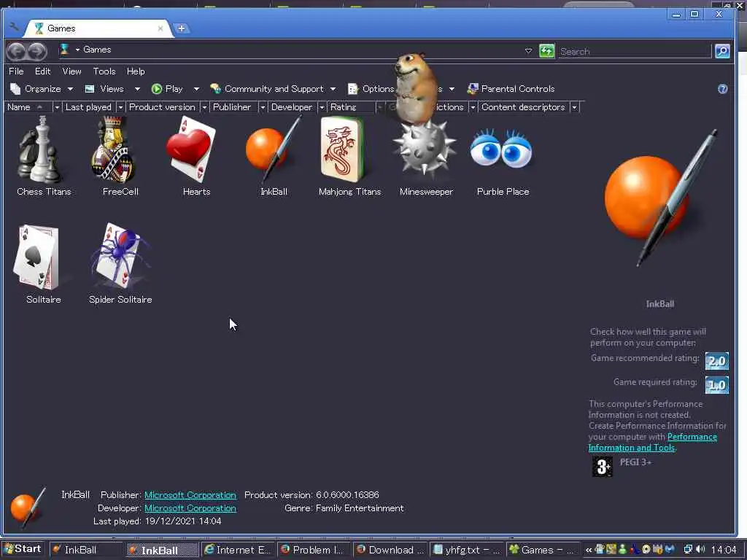
Task: Select the InkBall game icon in grid
Action: (273, 150)
